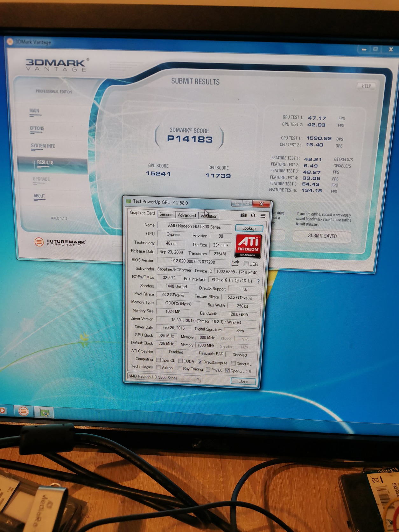The image size is (399, 532).
Task: Click the Subvendor Sapphire/PCPartner field
Action: pyautogui.click(x=174, y=269)
